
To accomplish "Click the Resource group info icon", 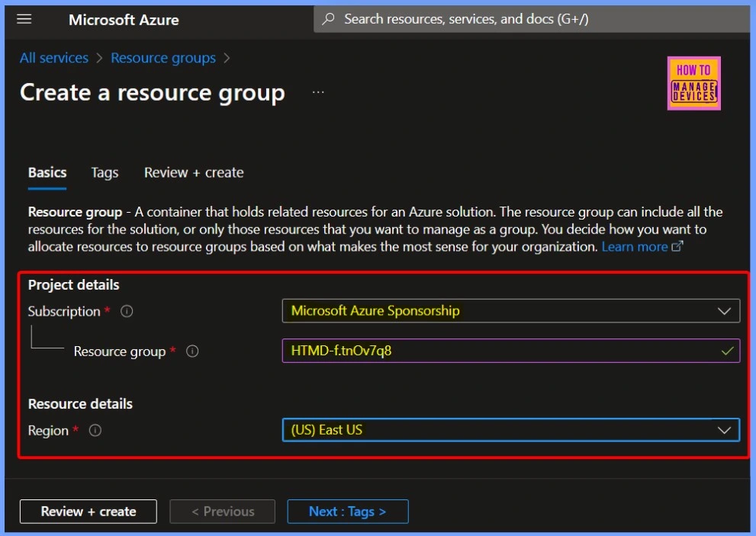I will click(x=192, y=351).
